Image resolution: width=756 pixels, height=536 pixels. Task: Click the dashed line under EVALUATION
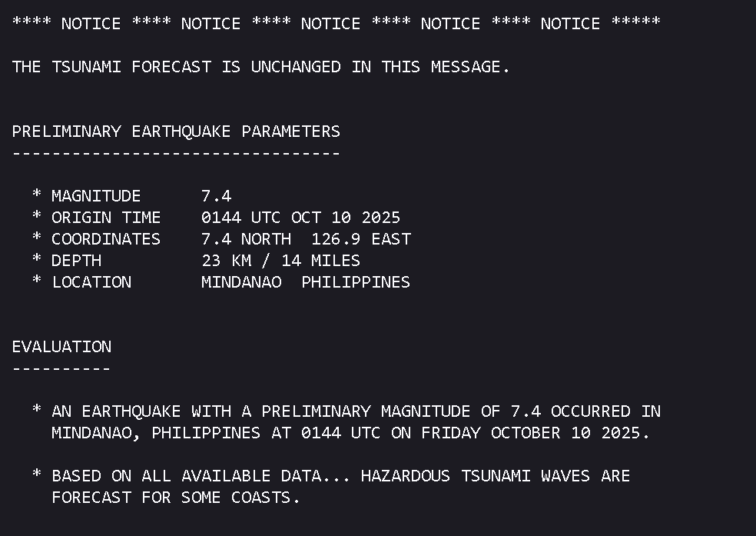(x=61, y=368)
